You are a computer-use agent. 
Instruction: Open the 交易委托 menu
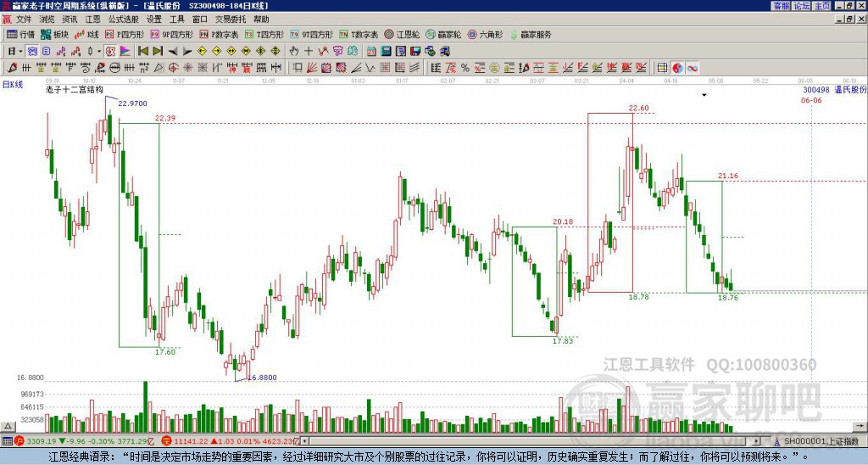coord(231,20)
